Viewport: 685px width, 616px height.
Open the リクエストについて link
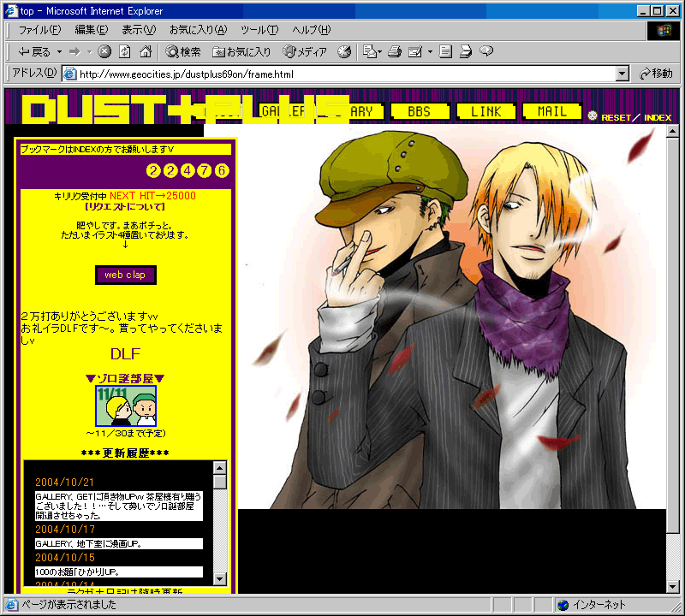pos(125,206)
